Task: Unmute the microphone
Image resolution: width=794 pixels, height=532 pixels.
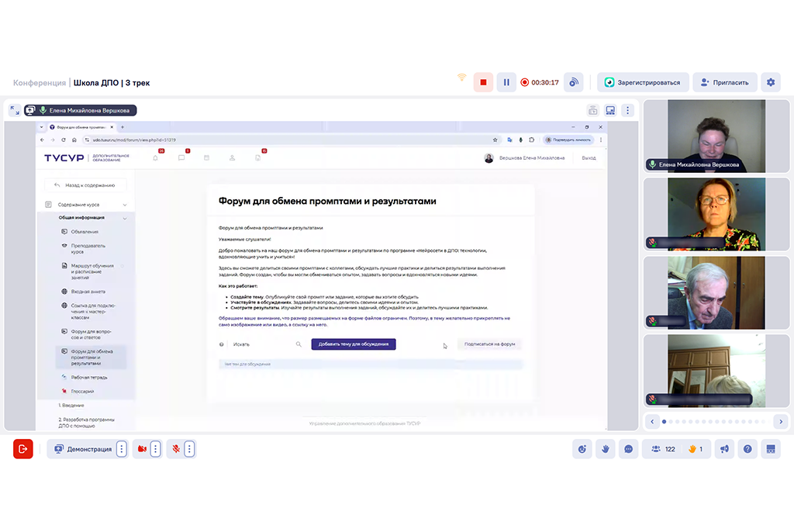Action: 176,449
